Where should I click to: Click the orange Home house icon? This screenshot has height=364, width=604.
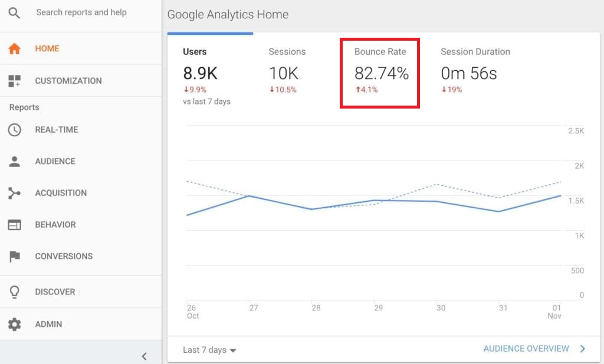15,49
